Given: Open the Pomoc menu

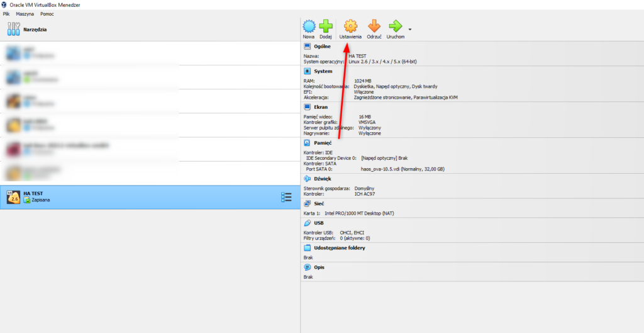Looking at the screenshot, I should (x=47, y=13).
